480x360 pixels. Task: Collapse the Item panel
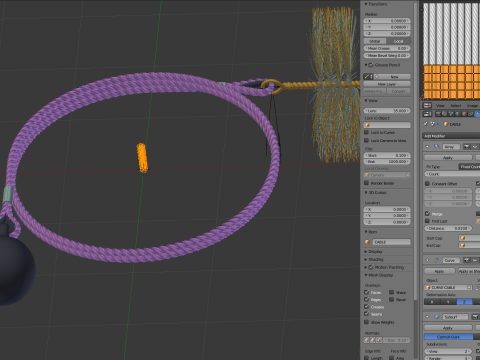pyautogui.click(x=366, y=232)
